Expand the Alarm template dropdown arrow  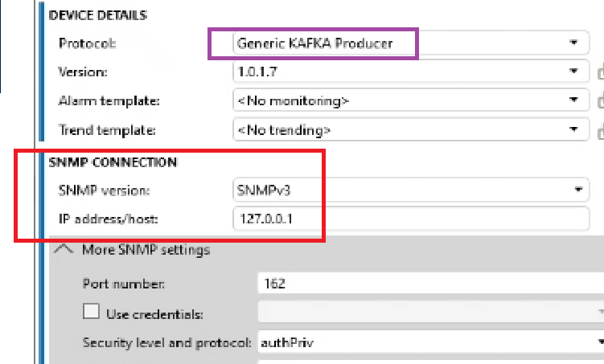(x=574, y=100)
